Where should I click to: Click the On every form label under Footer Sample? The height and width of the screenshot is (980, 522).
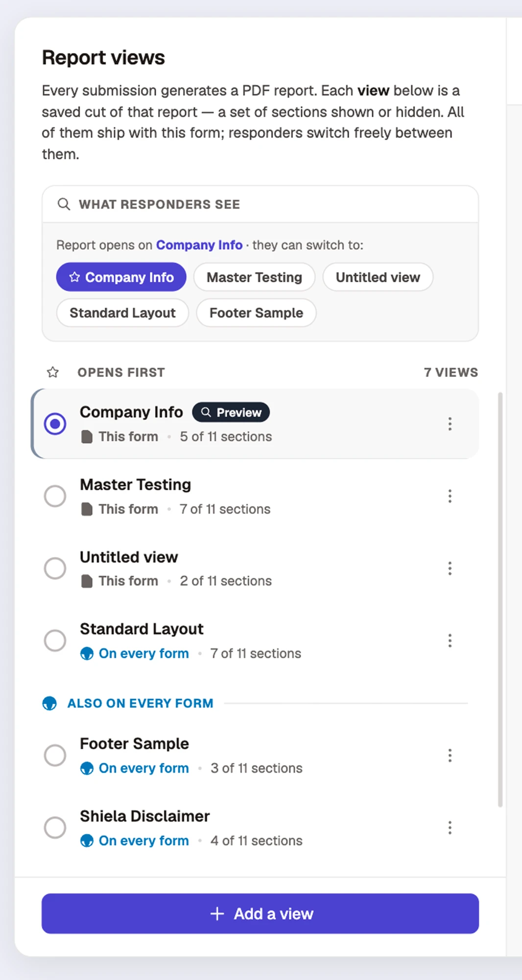point(143,768)
